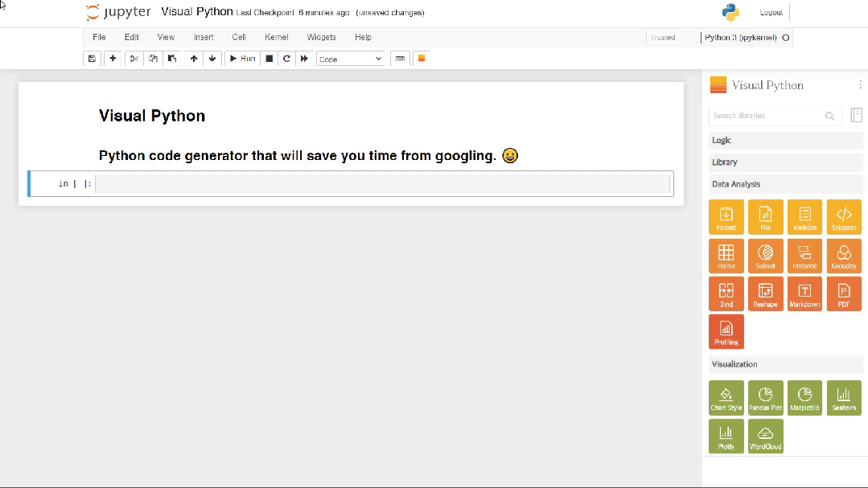Open the Visual Python panel kebab menu
Viewport: 868px width, 488px height.
[860, 84]
